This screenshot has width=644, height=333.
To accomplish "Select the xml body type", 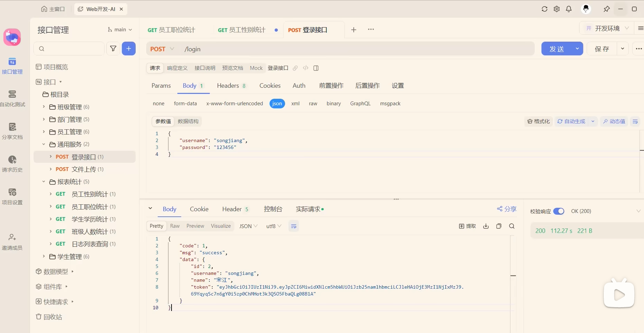I will point(295,104).
